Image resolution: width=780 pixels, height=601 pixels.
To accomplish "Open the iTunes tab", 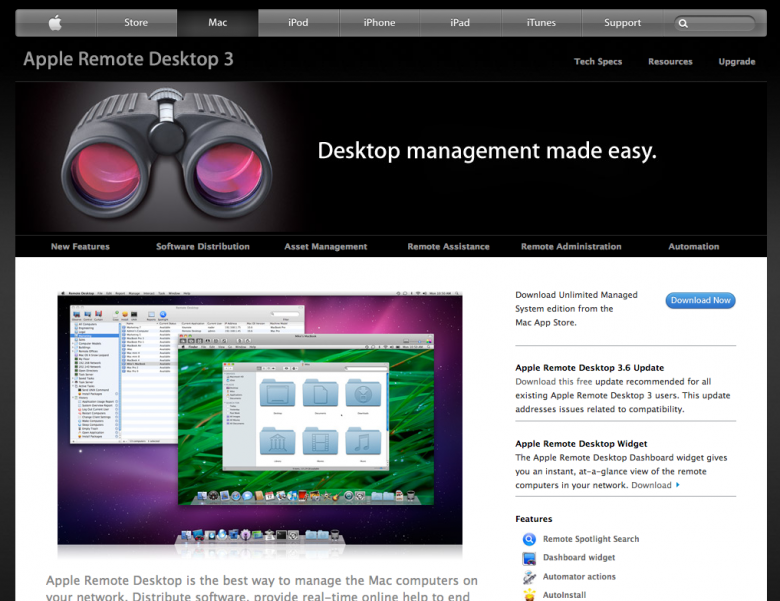I will (541, 23).
